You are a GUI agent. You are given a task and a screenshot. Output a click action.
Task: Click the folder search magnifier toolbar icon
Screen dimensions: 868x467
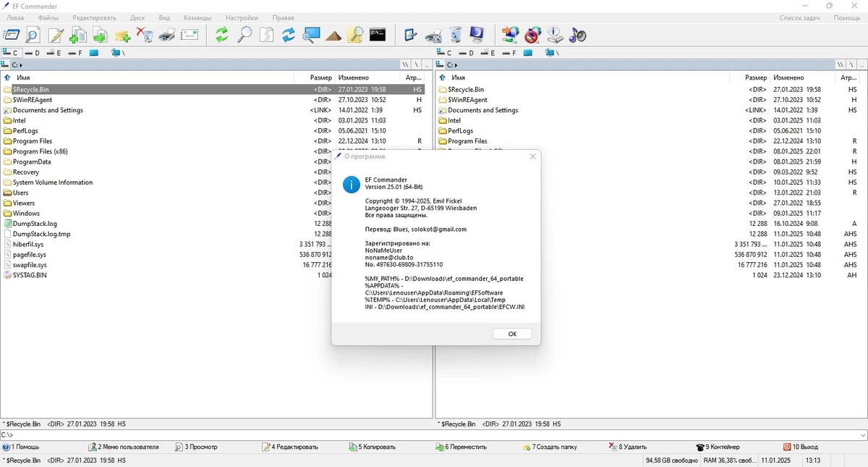pyautogui.click(x=355, y=34)
